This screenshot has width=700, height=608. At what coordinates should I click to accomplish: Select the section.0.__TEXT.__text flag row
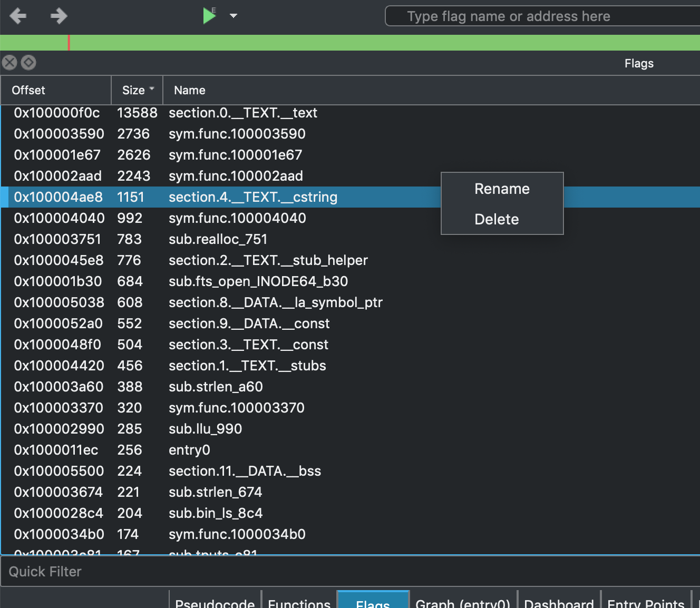pos(242,112)
